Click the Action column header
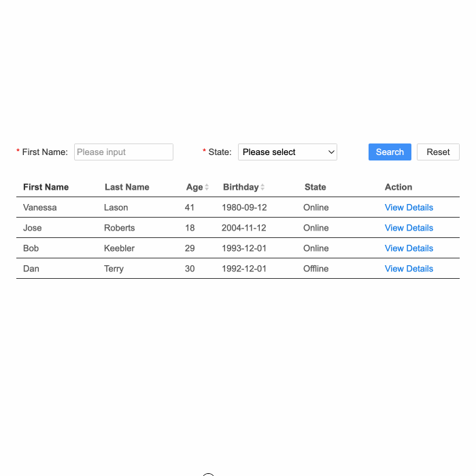The image size is (476, 476). coord(398,187)
